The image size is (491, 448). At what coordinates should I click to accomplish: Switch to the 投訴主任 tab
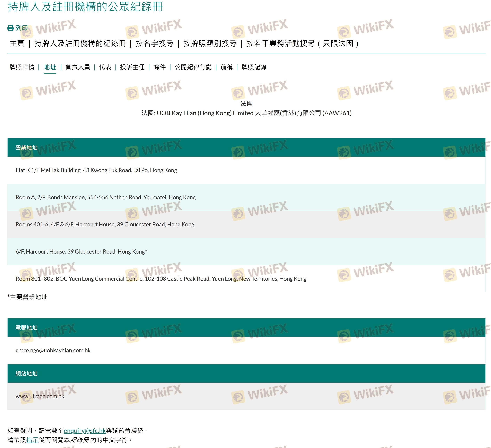click(x=132, y=67)
